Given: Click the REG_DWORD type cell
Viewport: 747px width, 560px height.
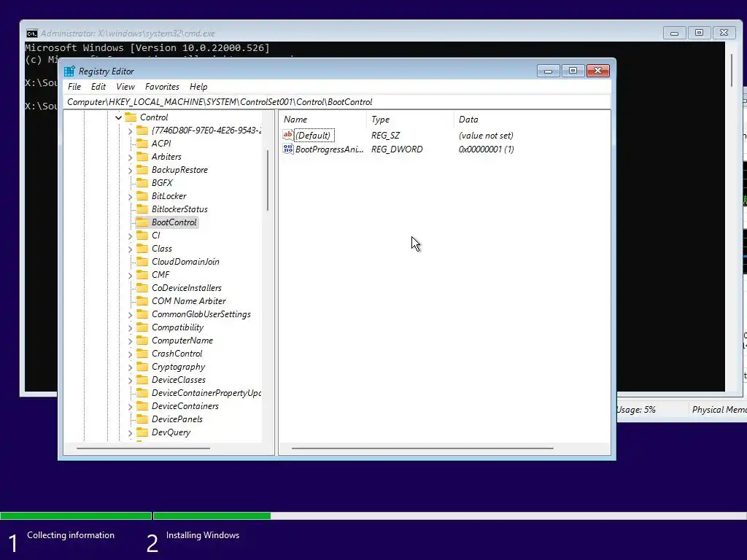Looking at the screenshot, I should tap(397, 149).
